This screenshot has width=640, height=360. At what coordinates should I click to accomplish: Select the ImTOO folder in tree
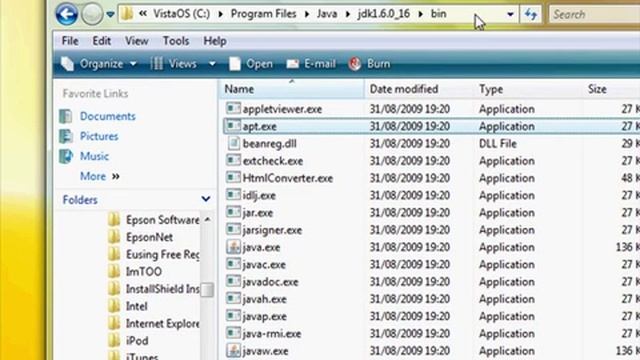tap(143, 271)
